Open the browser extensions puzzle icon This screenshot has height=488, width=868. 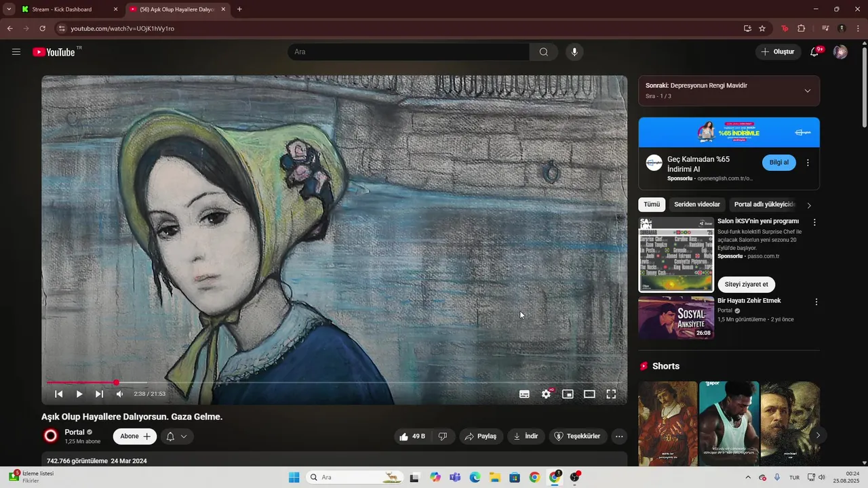coord(801,28)
